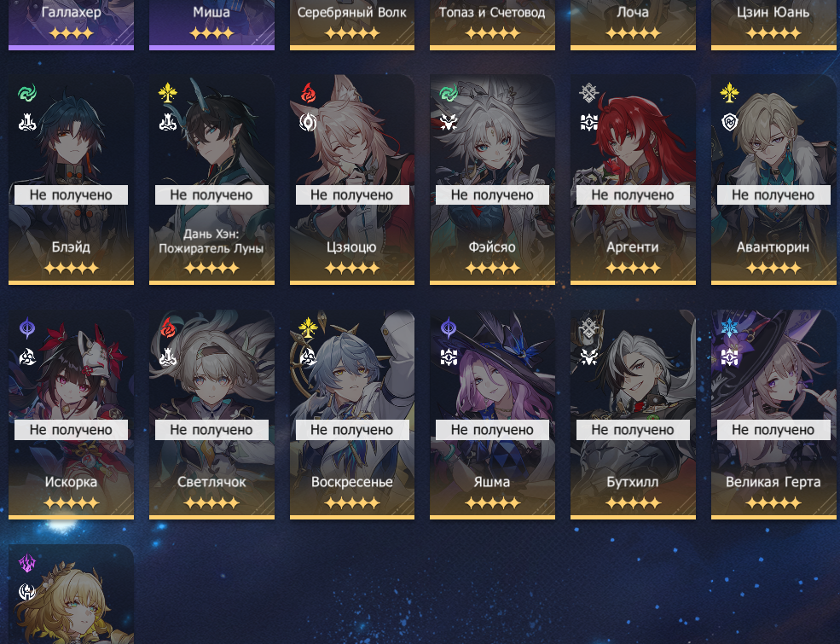Click the Preservation path icon on Авантюрин card
The height and width of the screenshot is (644, 840).
pos(729,122)
